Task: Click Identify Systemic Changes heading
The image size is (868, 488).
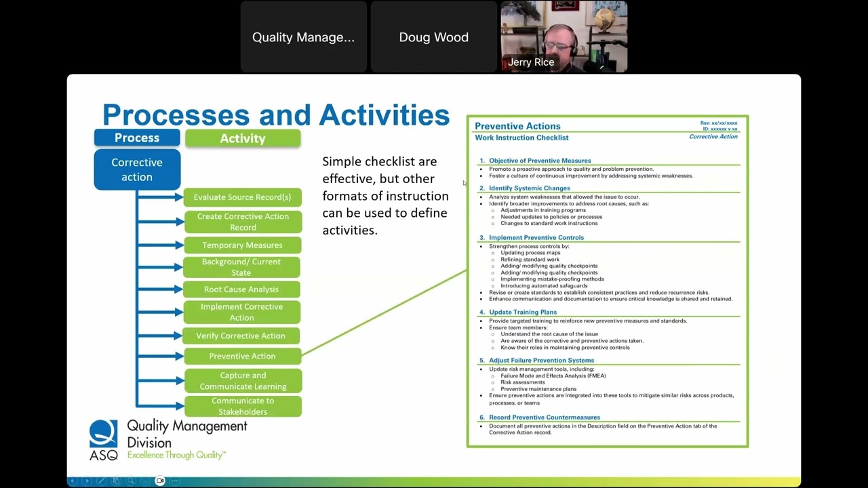Action: pyautogui.click(x=530, y=188)
